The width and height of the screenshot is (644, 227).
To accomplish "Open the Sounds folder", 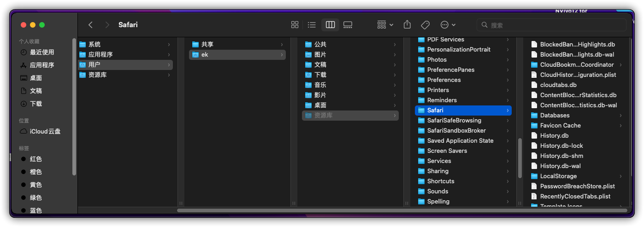I will tap(463, 191).
